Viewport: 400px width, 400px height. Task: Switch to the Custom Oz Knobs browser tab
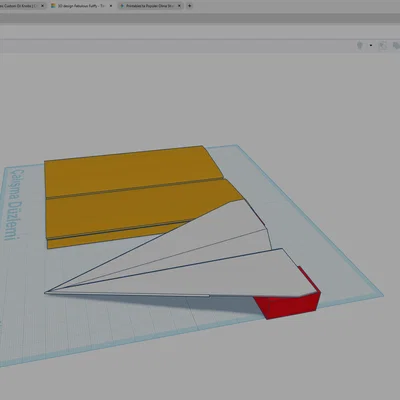[x=22, y=6]
